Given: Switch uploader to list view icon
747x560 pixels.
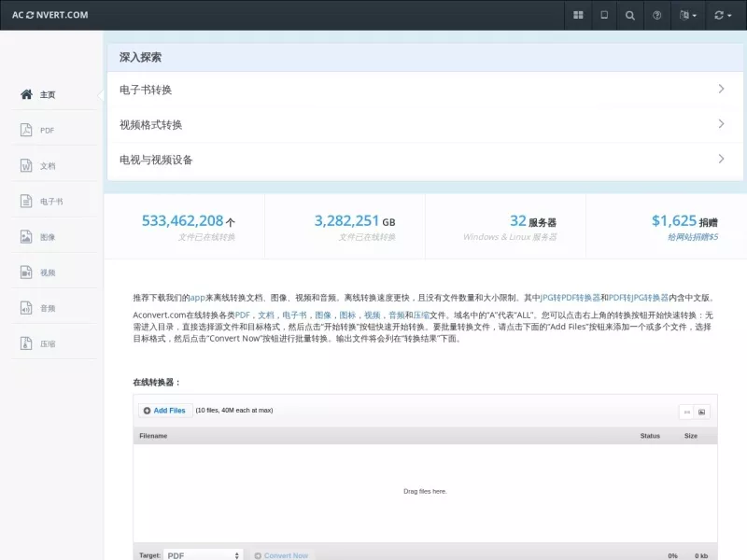Looking at the screenshot, I should pos(687,412).
